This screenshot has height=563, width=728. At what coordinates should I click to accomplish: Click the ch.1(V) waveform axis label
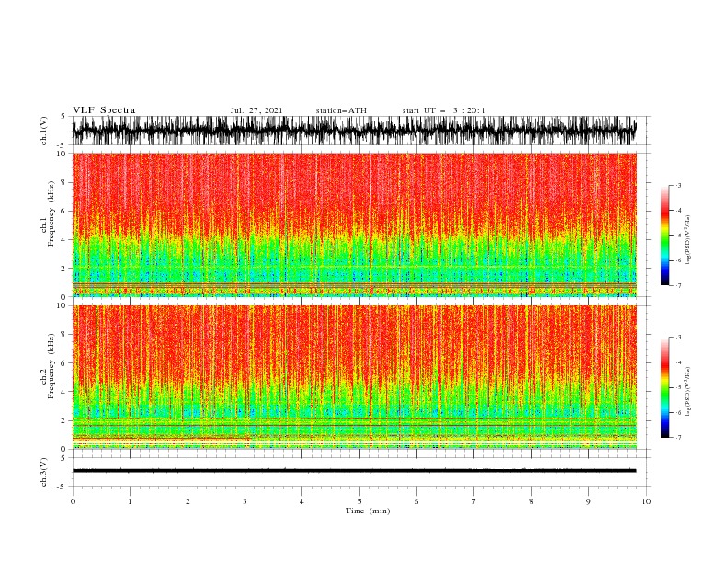(x=43, y=131)
